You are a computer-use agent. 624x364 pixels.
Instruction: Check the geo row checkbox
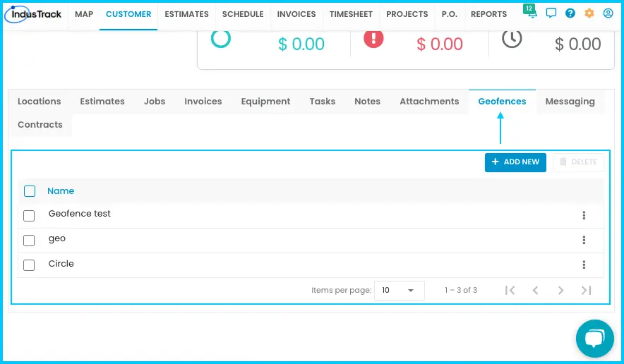[29, 241]
